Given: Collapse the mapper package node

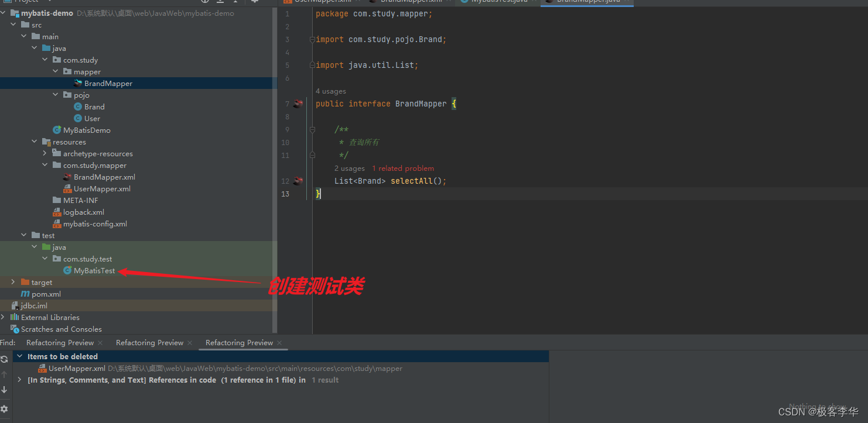Looking at the screenshot, I should point(56,71).
